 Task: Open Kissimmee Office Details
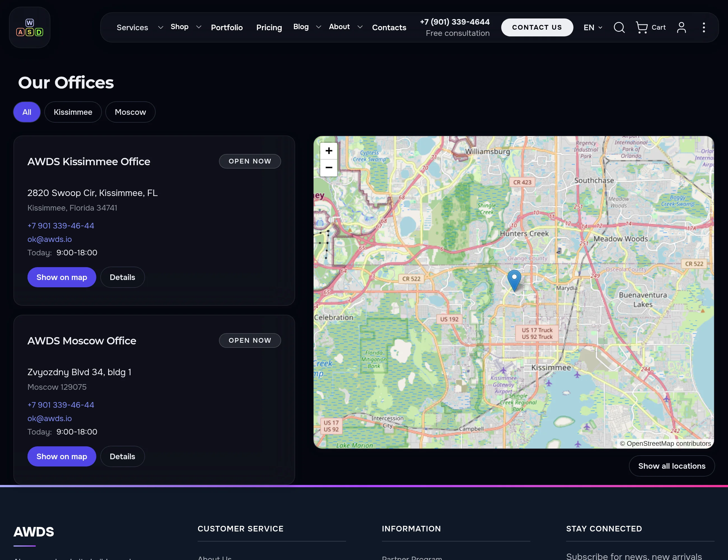tap(122, 277)
